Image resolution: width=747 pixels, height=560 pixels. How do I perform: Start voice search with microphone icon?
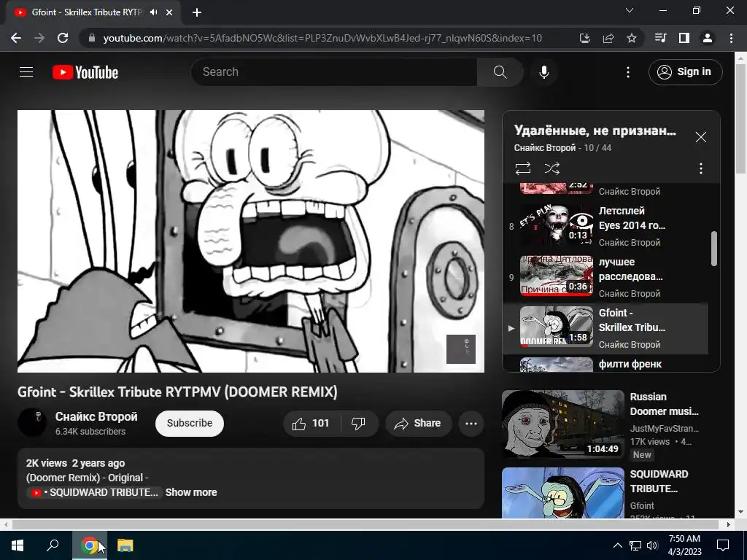point(544,72)
